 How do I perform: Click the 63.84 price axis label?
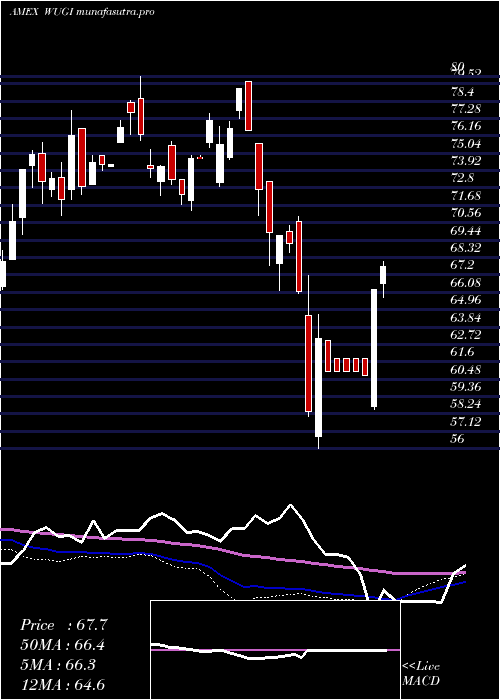[466, 317]
